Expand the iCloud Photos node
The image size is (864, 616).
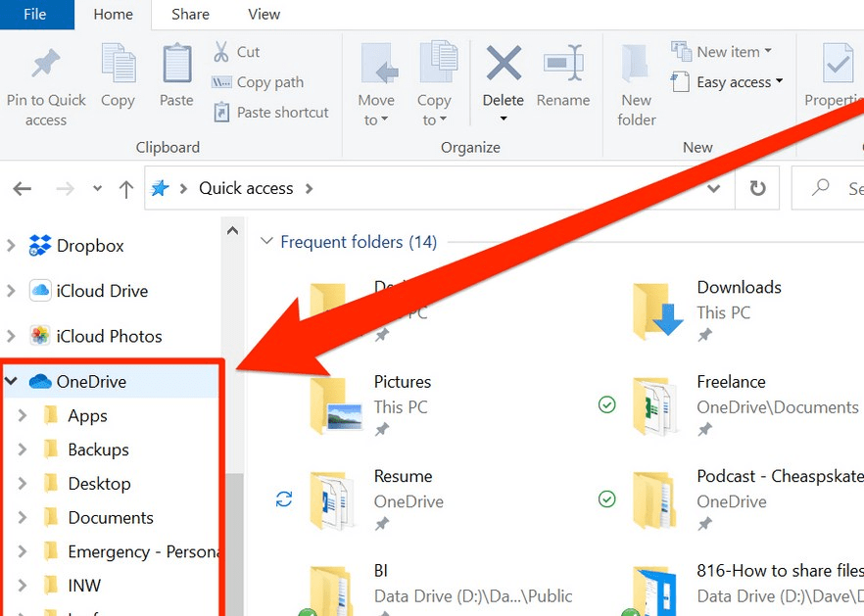pos(11,336)
